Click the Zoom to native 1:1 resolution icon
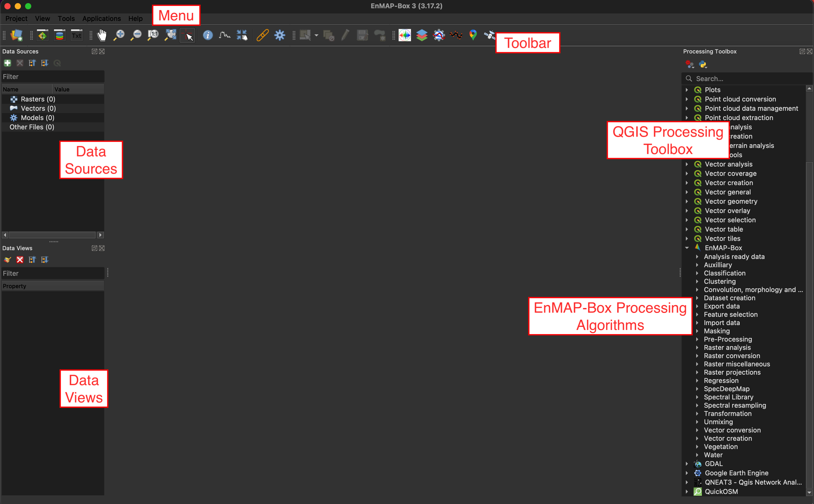This screenshot has width=814, height=504. point(153,35)
